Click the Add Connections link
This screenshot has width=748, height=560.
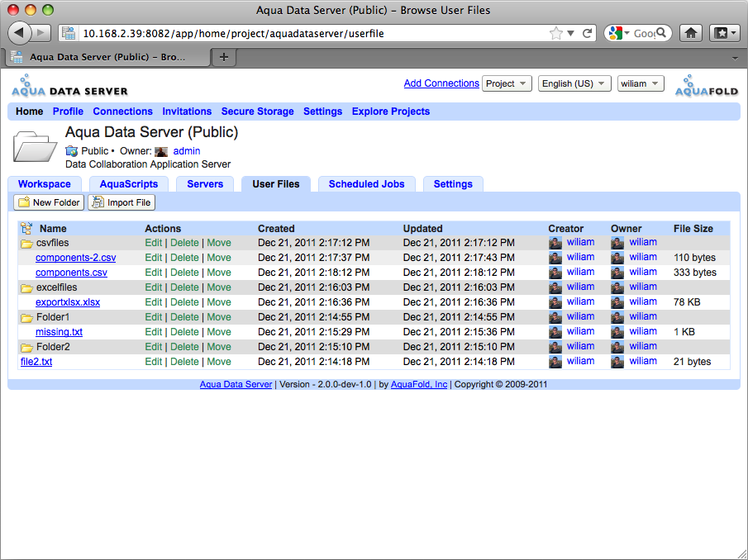(x=441, y=83)
